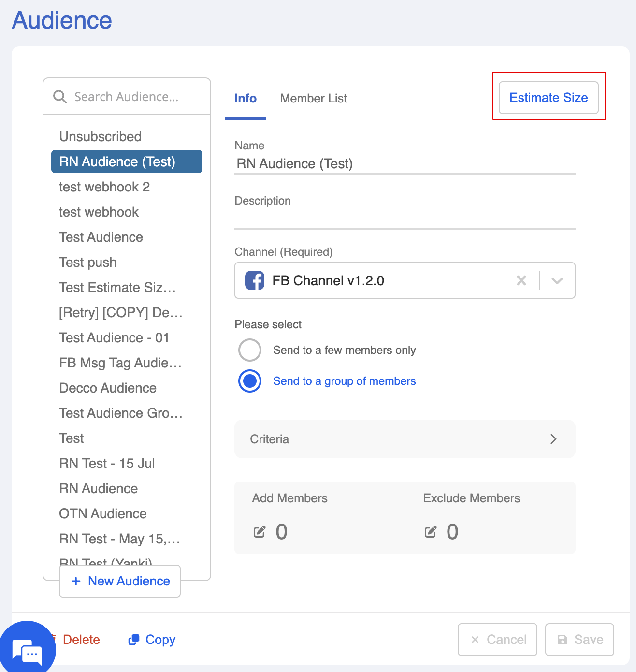Clear the FB Channel selection

(521, 280)
